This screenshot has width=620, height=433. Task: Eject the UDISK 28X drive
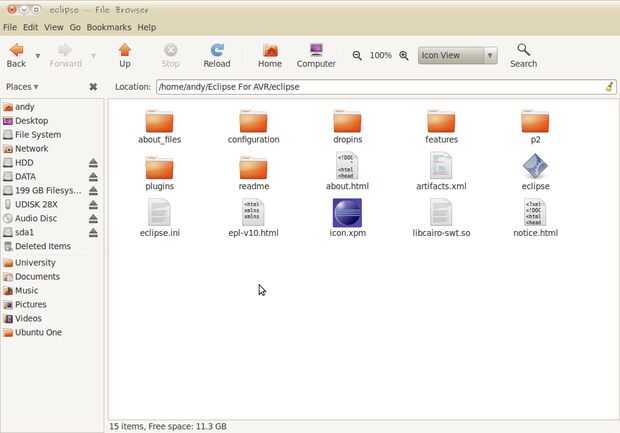[93, 205]
